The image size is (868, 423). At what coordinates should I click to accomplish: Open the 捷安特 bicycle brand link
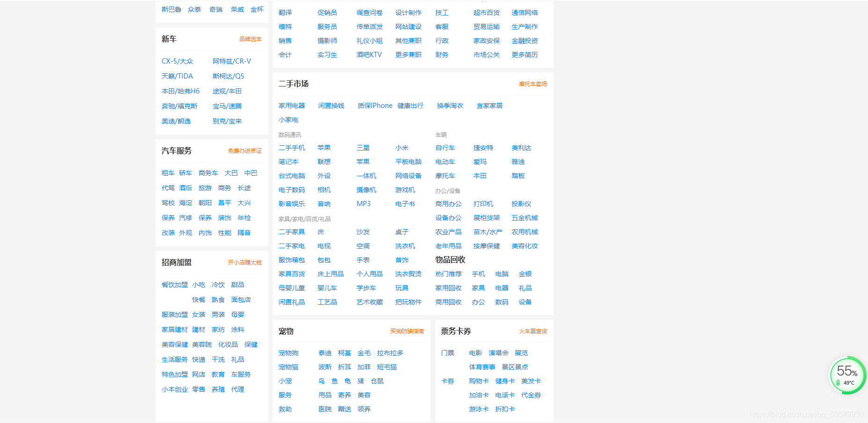pyautogui.click(x=483, y=148)
